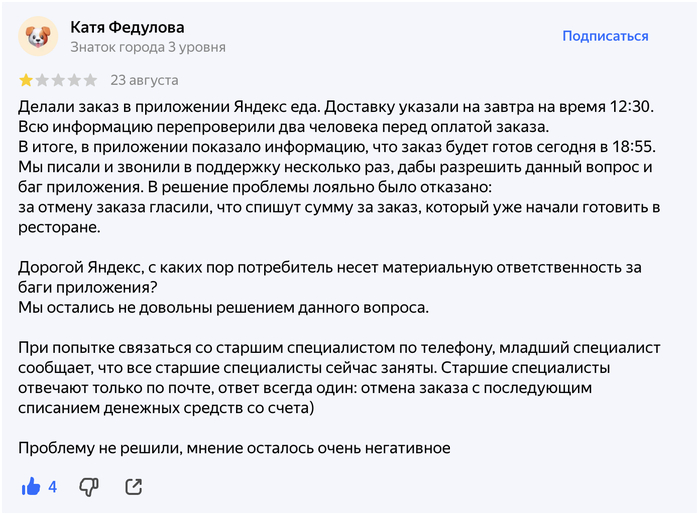Click the share review icon
700x515 pixels.
pyautogui.click(x=133, y=487)
